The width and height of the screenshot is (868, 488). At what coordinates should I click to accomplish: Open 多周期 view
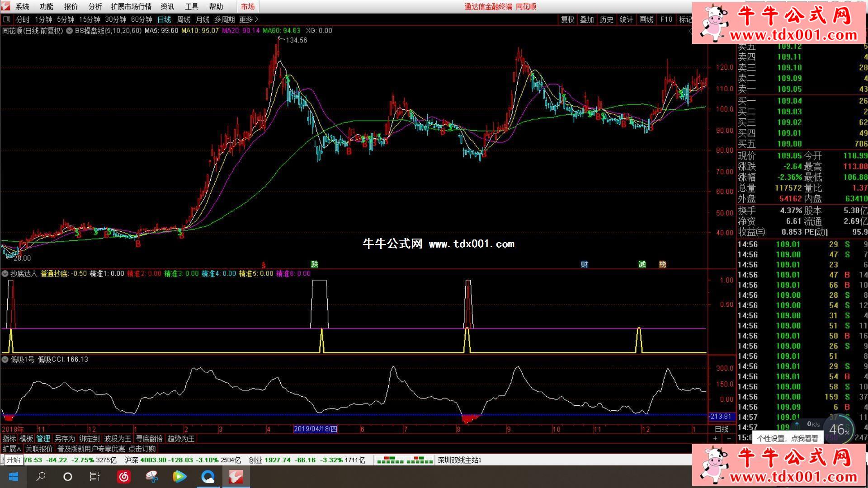pyautogui.click(x=224, y=19)
